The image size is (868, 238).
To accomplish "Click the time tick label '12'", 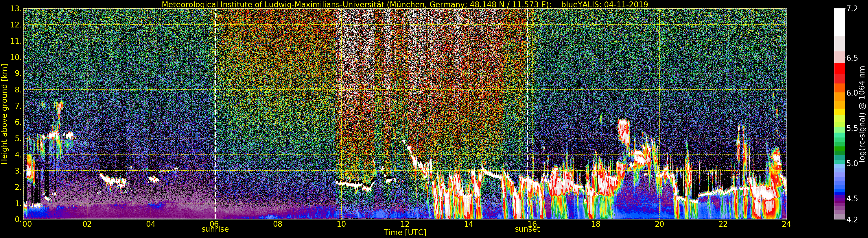I will pos(405,224).
